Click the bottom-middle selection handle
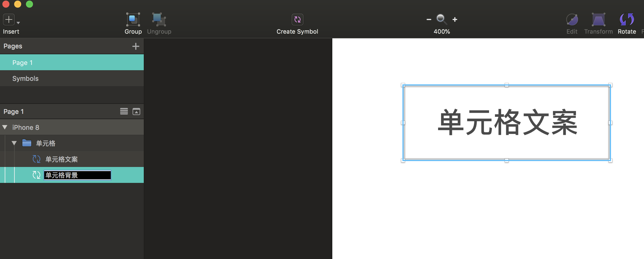This screenshot has height=259, width=644. pyautogui.click(x=507, y=160)
